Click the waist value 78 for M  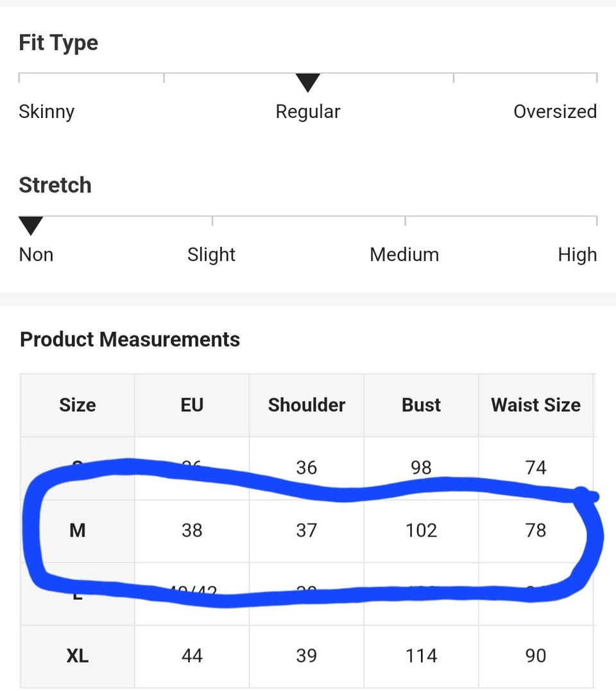click(536, 531)
